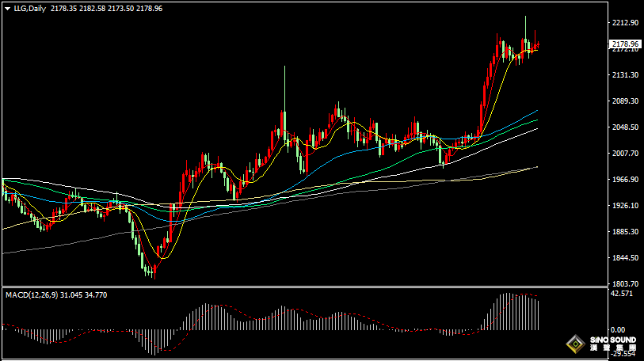The height and width of the screenshot is (361, 644).
Task: Click the 2212.90 price axis label
Action: coord(625,23)
